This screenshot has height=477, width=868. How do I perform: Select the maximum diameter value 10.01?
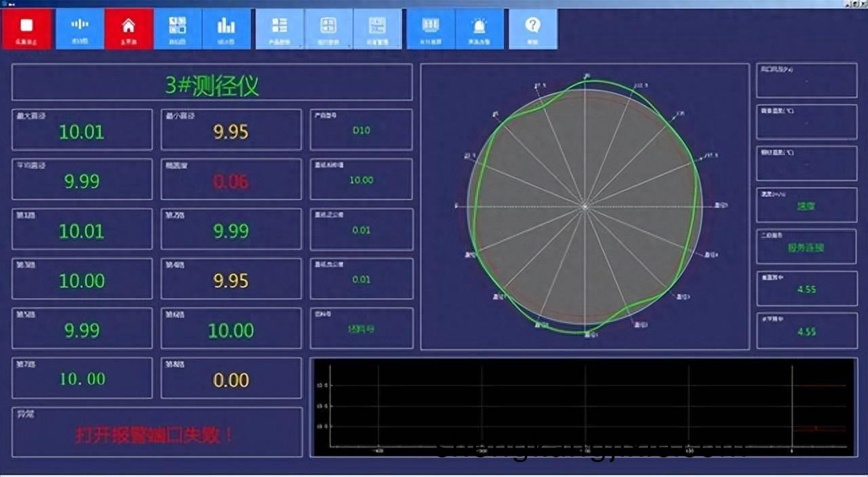81,132
